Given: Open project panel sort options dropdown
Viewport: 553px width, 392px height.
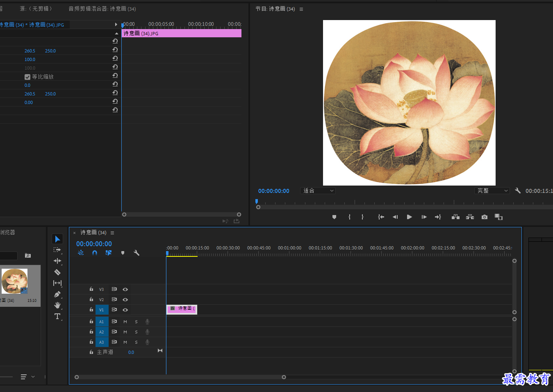Looking at the screenshot, I should [x=27, y=377].
